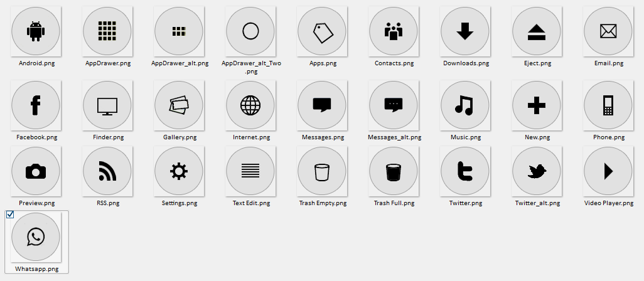Click the Facebook.png f icon

click(36, 105)
